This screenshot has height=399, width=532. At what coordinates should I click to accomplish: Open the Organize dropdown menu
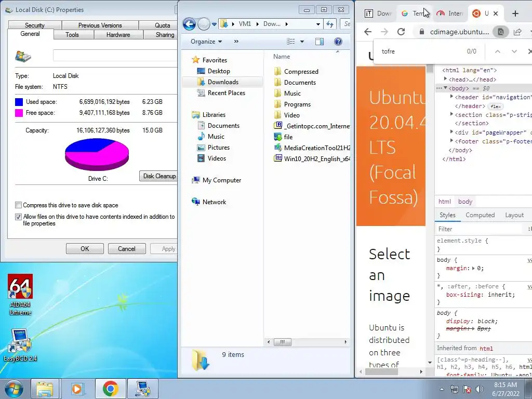click(x=206, y=42)
